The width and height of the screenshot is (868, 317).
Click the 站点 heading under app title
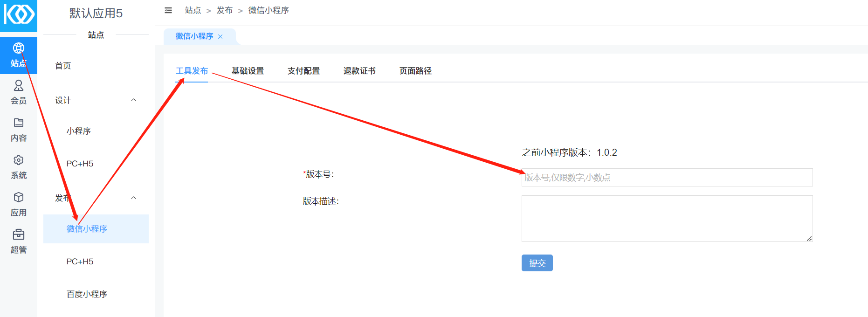[x=96, y=35]
